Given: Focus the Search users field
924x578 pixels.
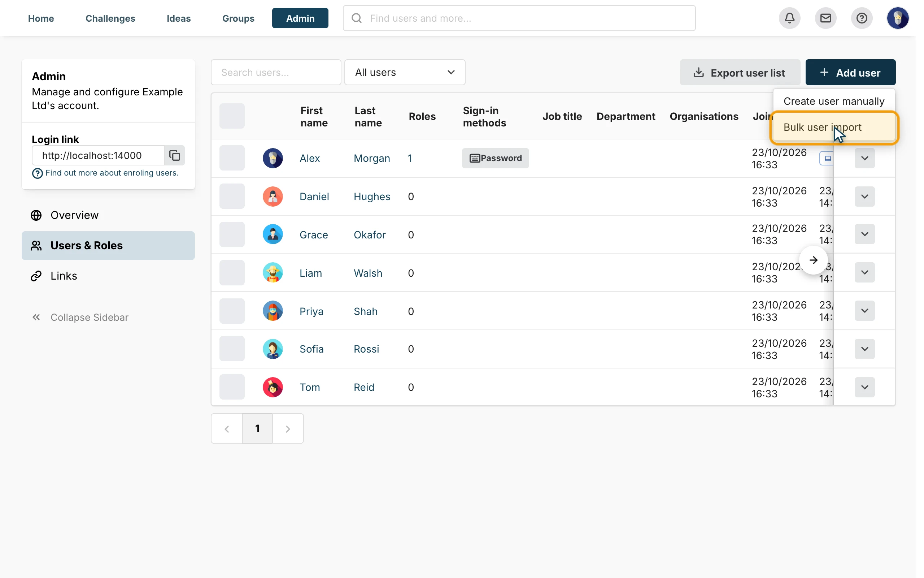Looking at the screenshot, I should coord(276,72).
